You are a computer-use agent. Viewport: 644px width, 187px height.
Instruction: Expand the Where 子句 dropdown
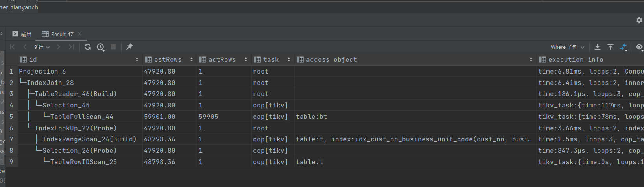pos(567,47)
